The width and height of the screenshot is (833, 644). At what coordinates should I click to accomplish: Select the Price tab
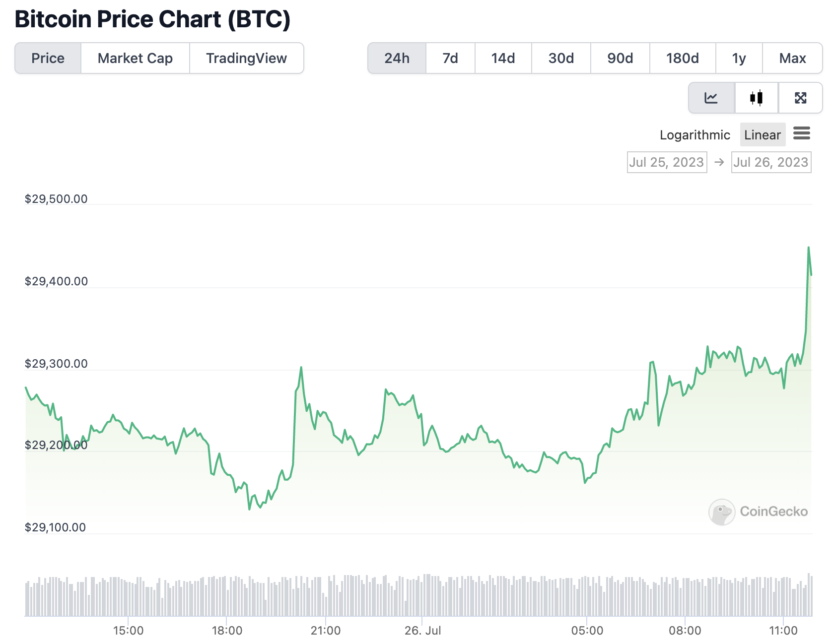pyautogui.click(x=48, y=58)
